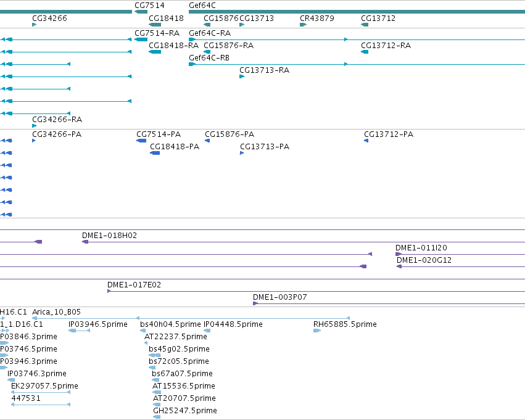Screen dimensions: 525x420
Task: Click the DME1-017E02 BAC label
Action: (x=134, y=285)
